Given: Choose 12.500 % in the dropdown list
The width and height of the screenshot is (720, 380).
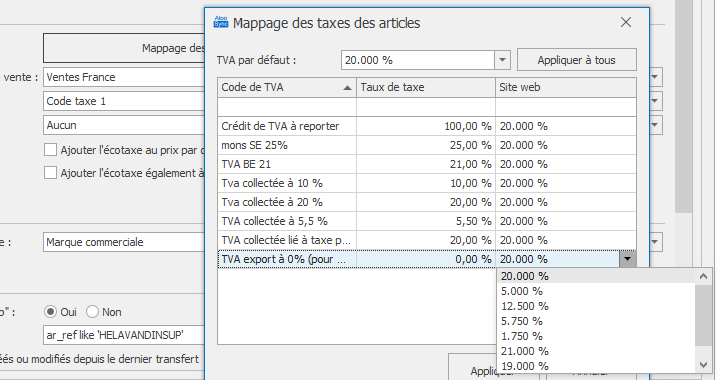Looking at the screenshot, I should (596, 306).
